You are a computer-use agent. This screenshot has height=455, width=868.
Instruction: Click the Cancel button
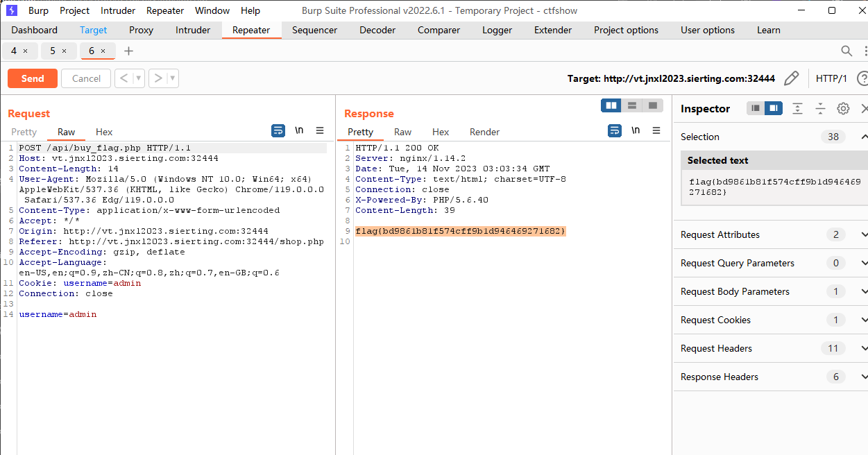click(x=86, y=78)
